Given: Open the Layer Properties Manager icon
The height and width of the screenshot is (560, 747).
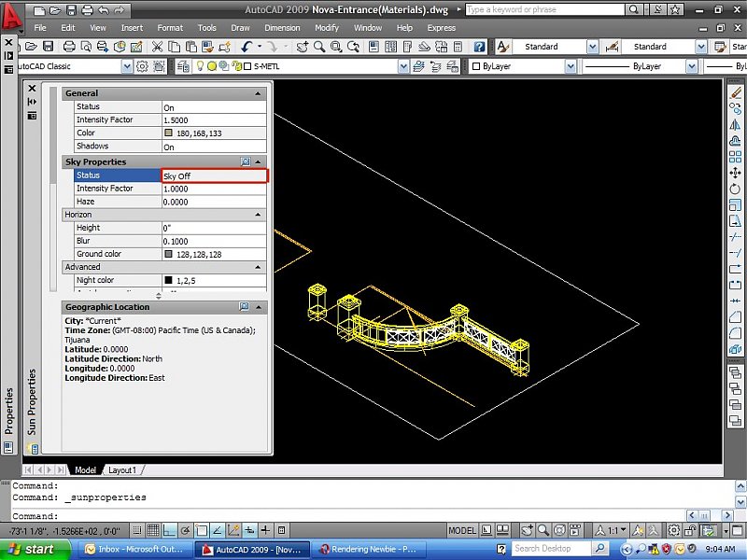Looking at the screenshot, I should tap(183, 66).
